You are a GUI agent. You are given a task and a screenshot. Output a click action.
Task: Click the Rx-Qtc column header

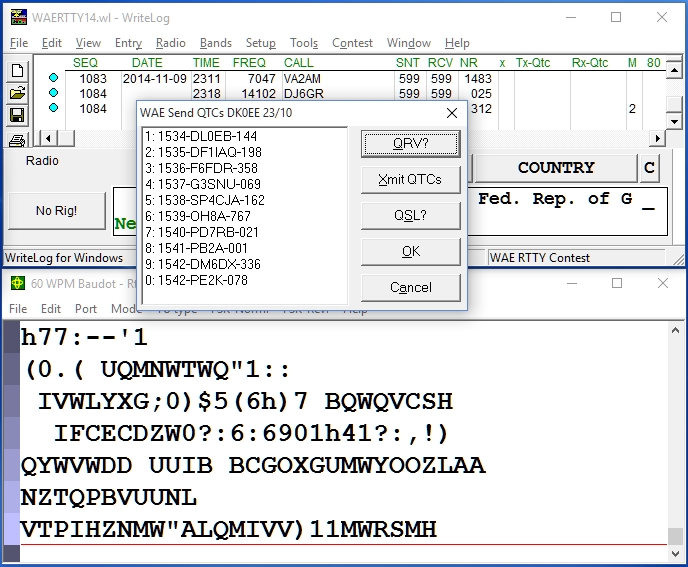tap(590, 63)
